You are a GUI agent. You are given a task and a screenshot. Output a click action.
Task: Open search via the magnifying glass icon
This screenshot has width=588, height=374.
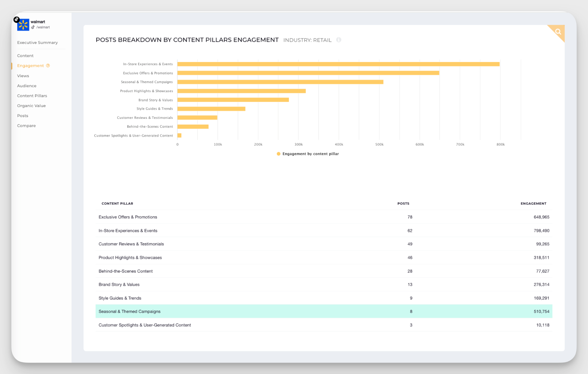pos(558,31)
